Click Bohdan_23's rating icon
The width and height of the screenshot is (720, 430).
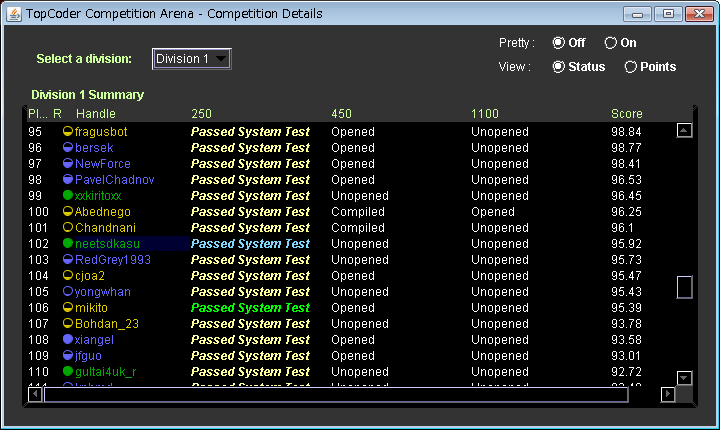tap(68, 323)
